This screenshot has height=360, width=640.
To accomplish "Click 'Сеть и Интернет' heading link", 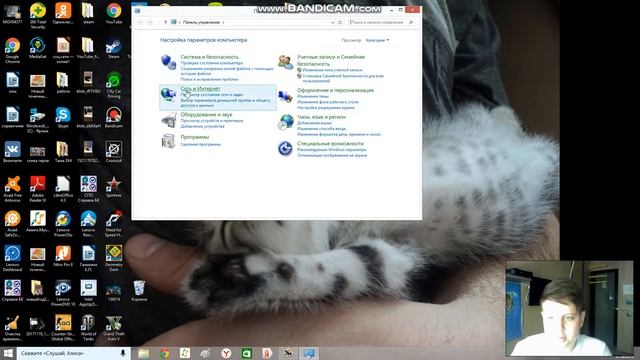I will pos(200,89).
